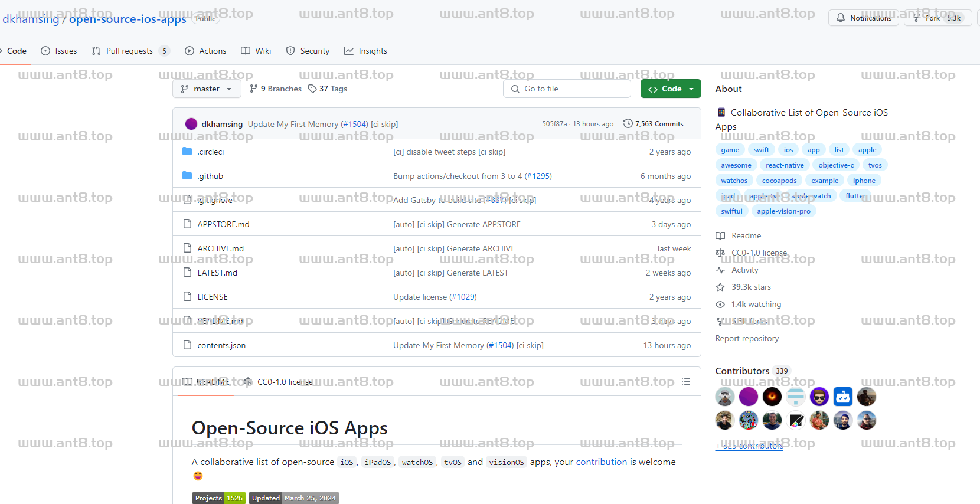Open the 7,563 Commits history
The width and height of the screenshot is (980, 504).
pos(654,124)
